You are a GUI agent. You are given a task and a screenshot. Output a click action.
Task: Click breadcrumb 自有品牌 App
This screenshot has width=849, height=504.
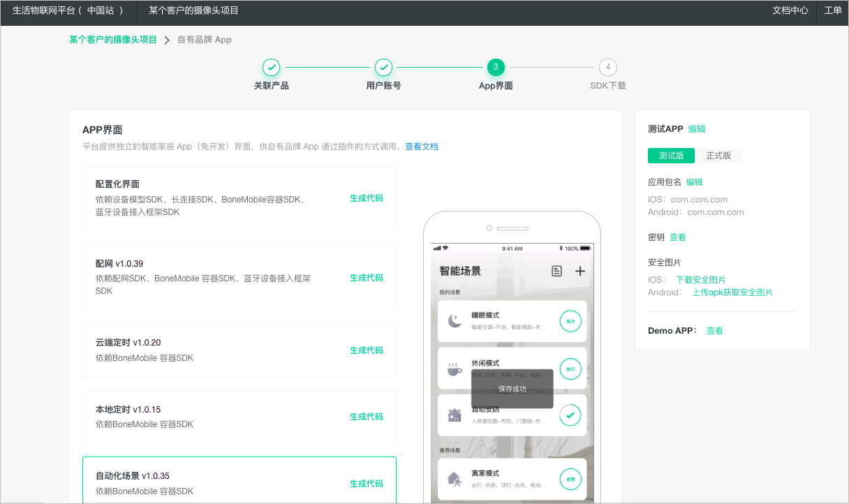coord(205,40)
